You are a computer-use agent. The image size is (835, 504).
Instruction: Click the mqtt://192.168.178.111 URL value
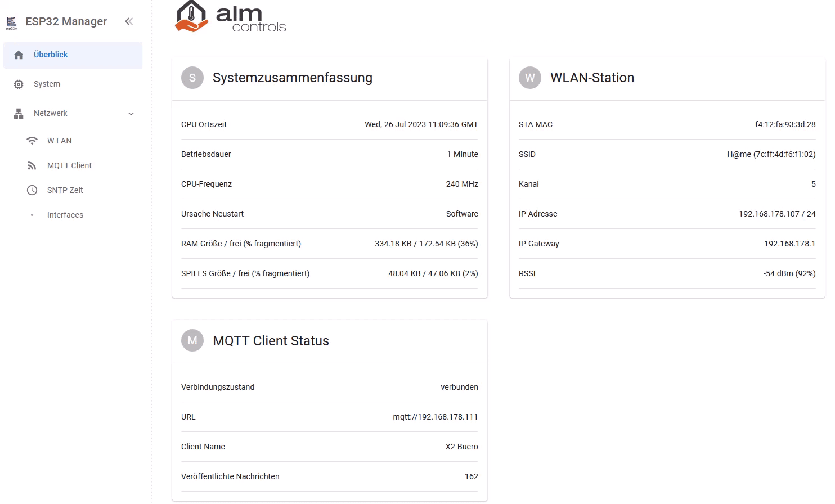pos(436,417)
